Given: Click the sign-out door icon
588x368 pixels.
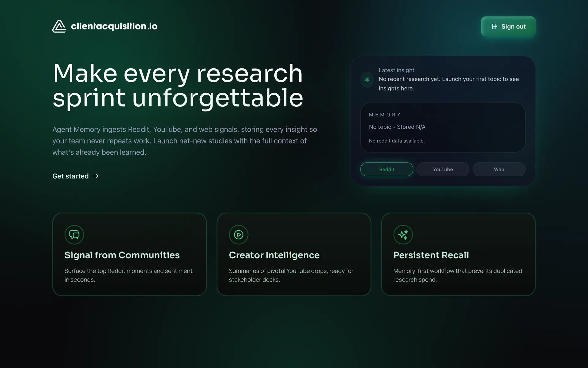Looking at the screenshot, I should 494,26.
